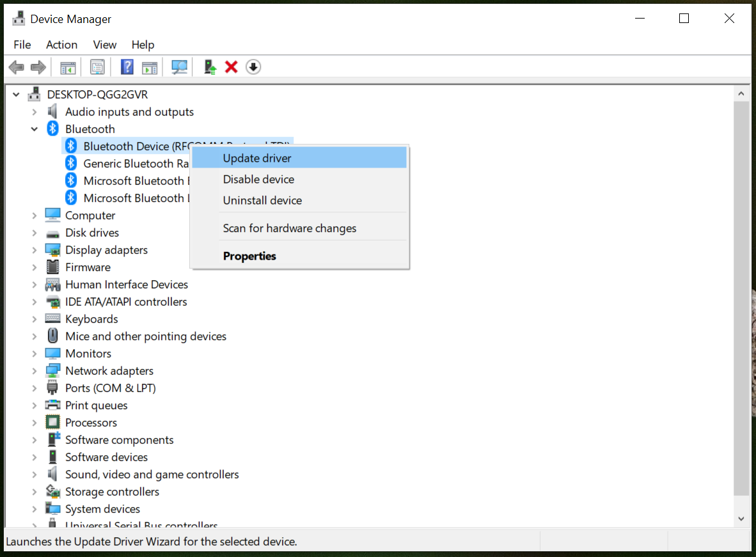
Task: Click the vertical scrollbar thumb
Action: point(741,298)
